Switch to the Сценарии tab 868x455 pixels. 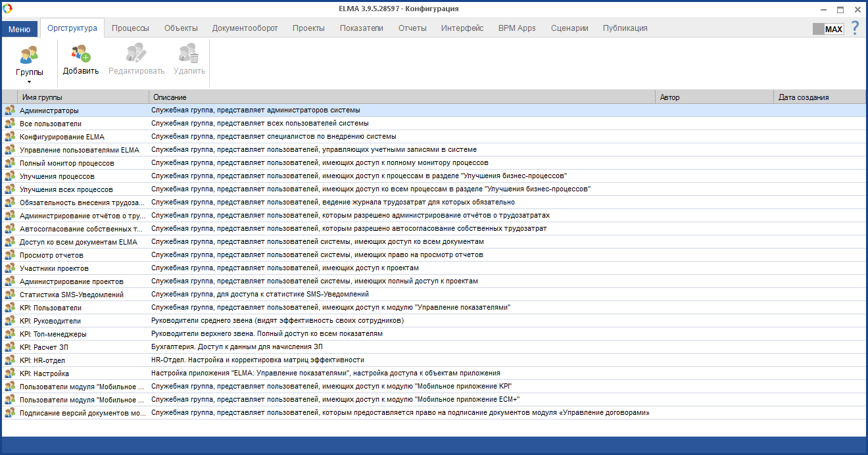pyautogui.click(x=569, y=28)
